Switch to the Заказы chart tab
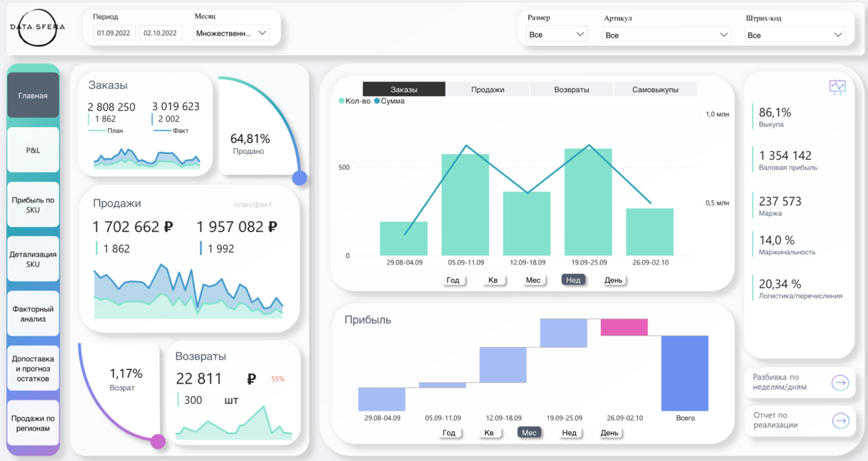 (x=404, y=90)
